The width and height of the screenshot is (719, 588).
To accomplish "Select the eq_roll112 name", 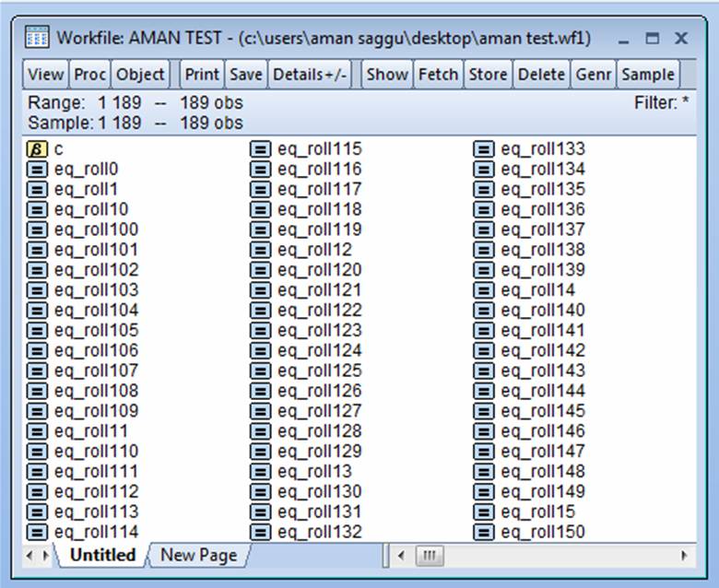I will [x=96, y=492].
